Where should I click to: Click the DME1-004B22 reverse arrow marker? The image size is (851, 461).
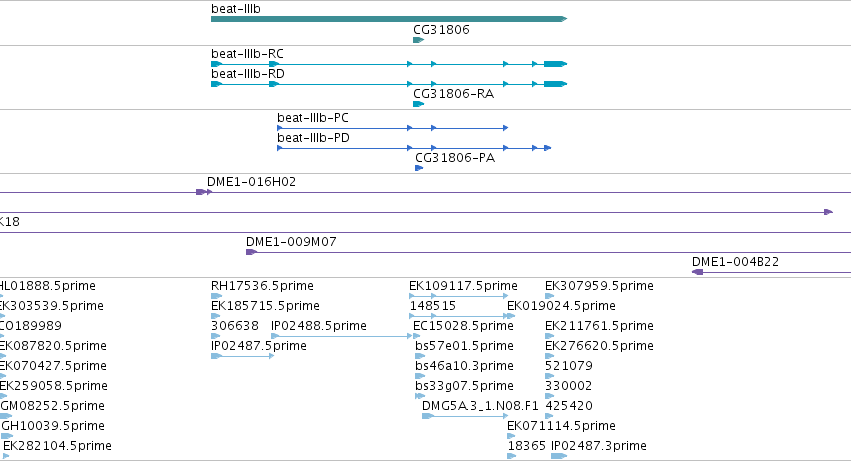pos(697,273)
